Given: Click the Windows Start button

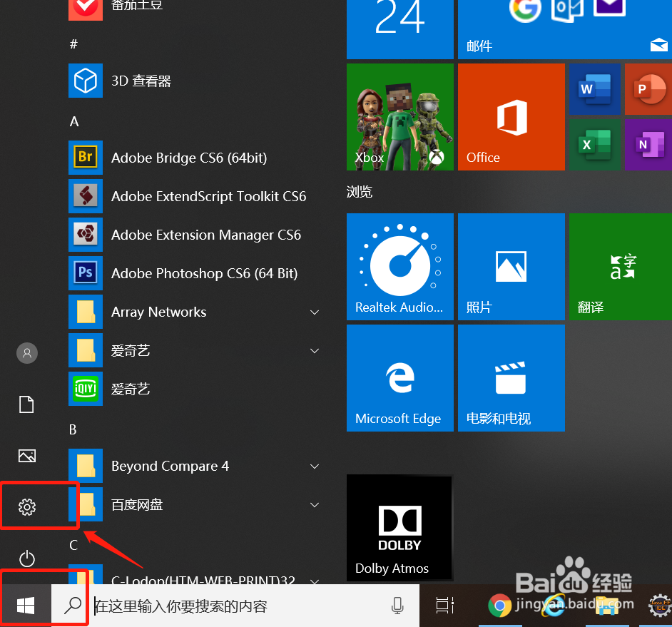Looking at the screenshot, I should (x=26, y=606).
